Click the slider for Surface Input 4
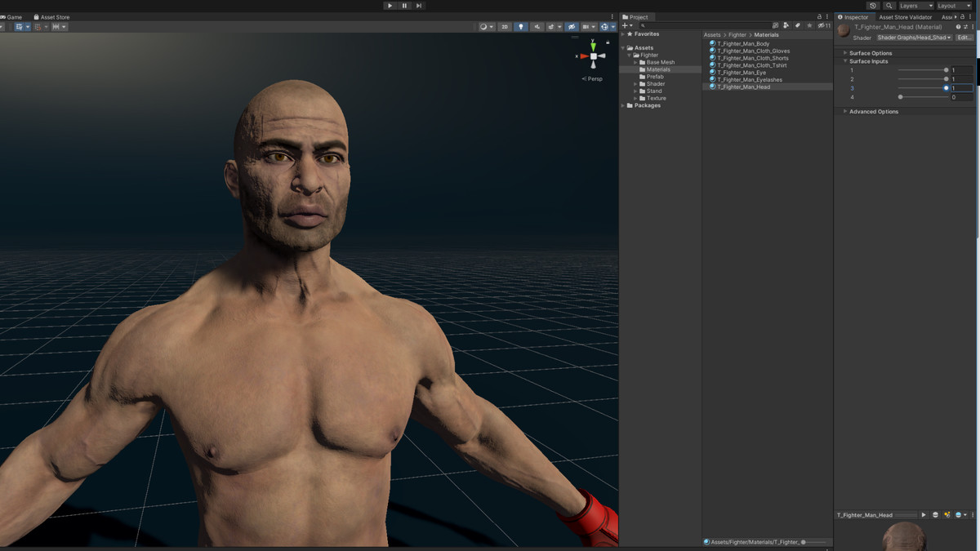The image size is (980, 551). tap(923, 97)
